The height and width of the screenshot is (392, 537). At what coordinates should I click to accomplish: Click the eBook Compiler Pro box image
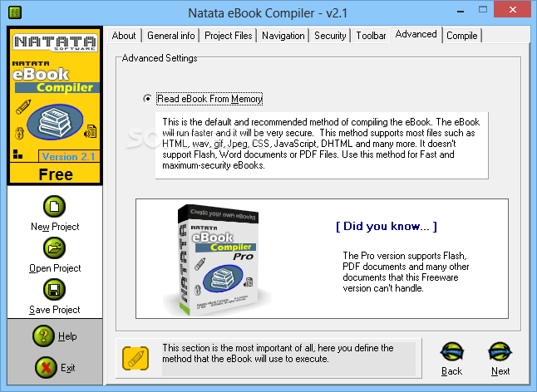(x=218, y=260)
